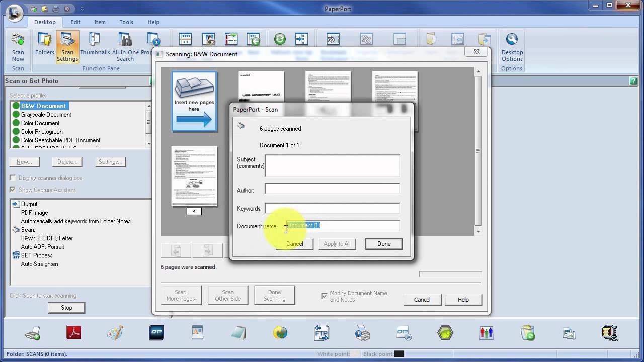Open the Quick Access Toolbar customize arrow

(x=83, y=9)
